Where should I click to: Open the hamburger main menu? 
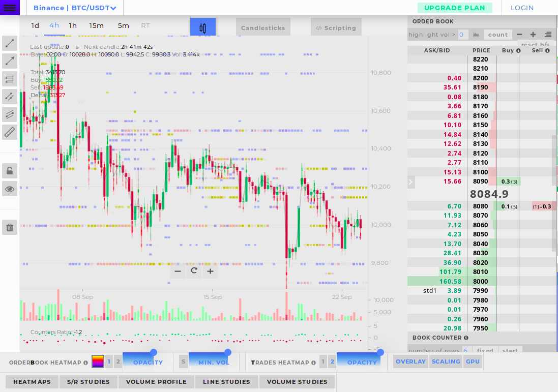click(10, 8)
